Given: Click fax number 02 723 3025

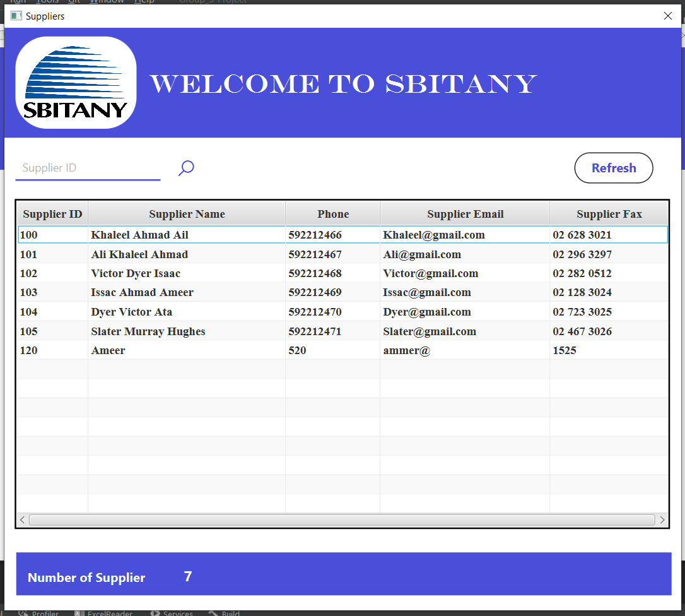Looking at the screenshot, I should [582, 312].
